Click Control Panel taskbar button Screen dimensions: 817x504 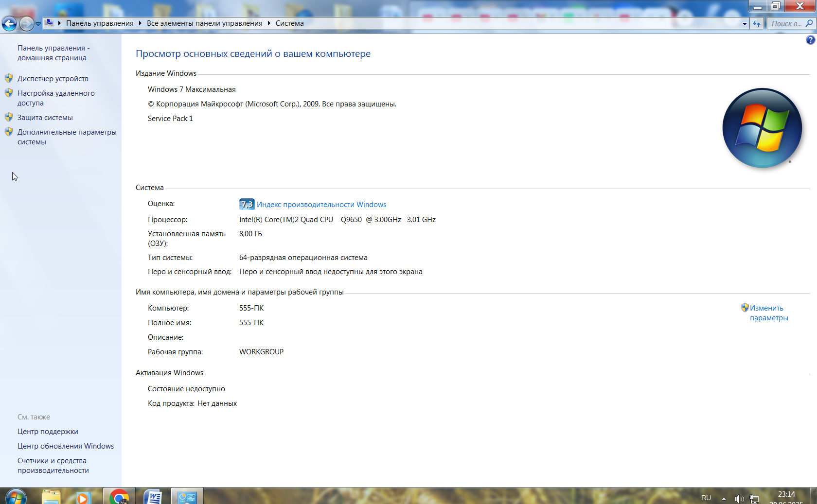187,496
